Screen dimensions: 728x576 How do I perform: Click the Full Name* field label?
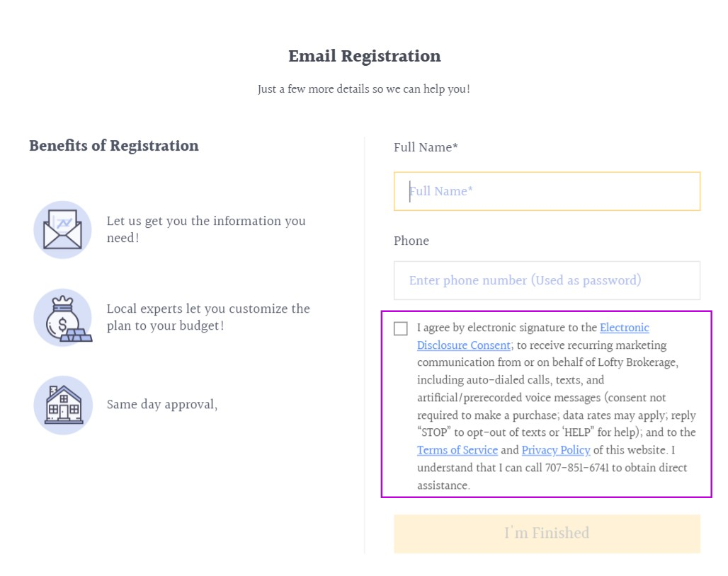click(426, 147)
